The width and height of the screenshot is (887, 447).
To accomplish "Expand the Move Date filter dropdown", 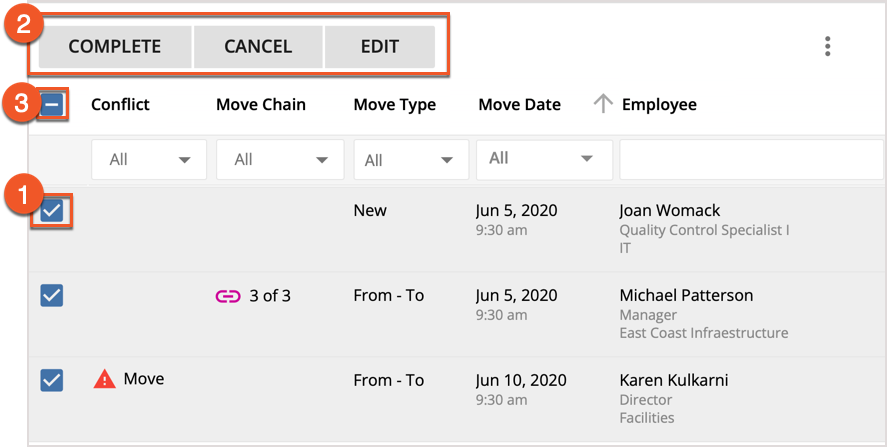I will 543,159.
